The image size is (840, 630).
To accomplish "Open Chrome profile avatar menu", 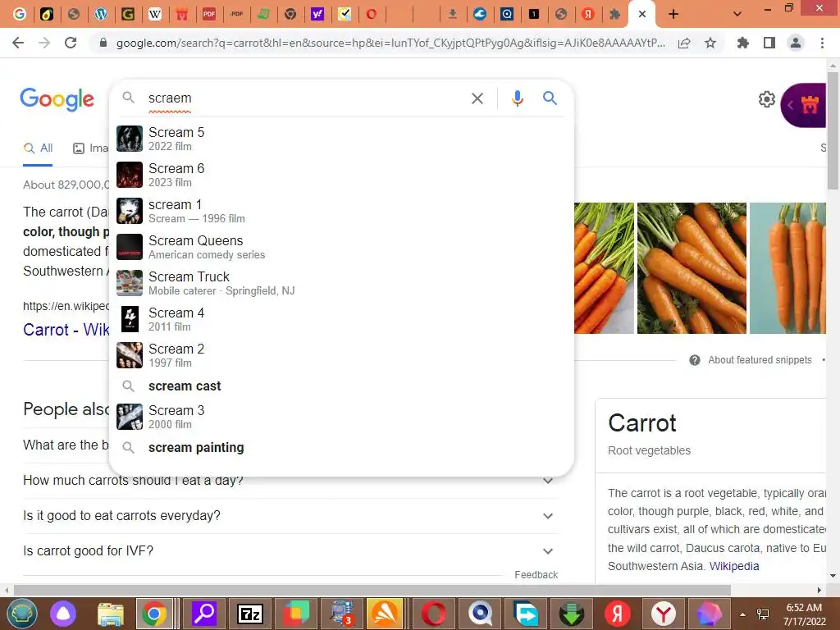I will [796, 43].
